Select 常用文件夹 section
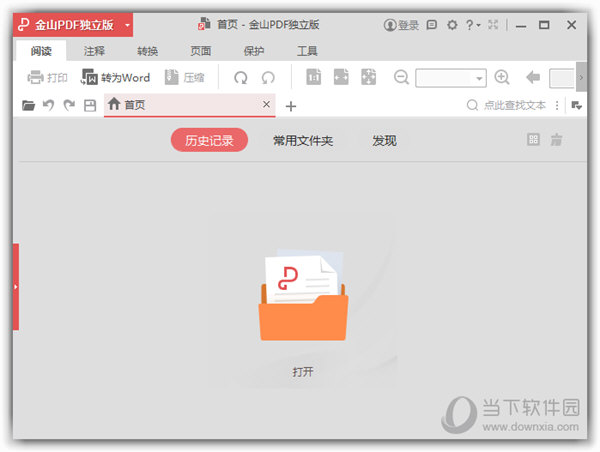Viewport: 600px width, 452px height. 303,140
